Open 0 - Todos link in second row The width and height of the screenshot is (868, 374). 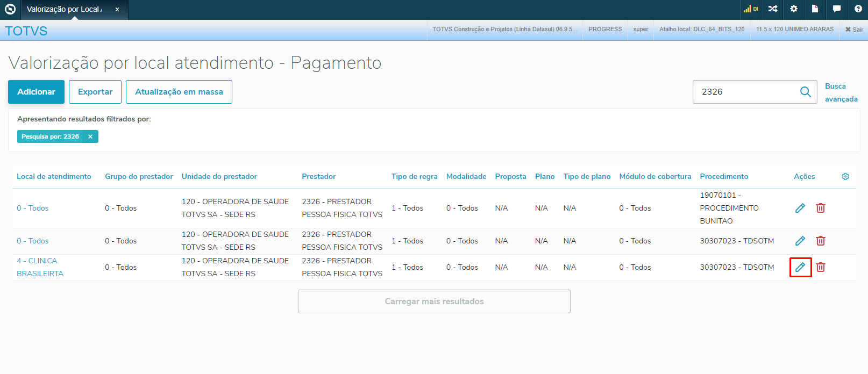(x=32, y=241)
